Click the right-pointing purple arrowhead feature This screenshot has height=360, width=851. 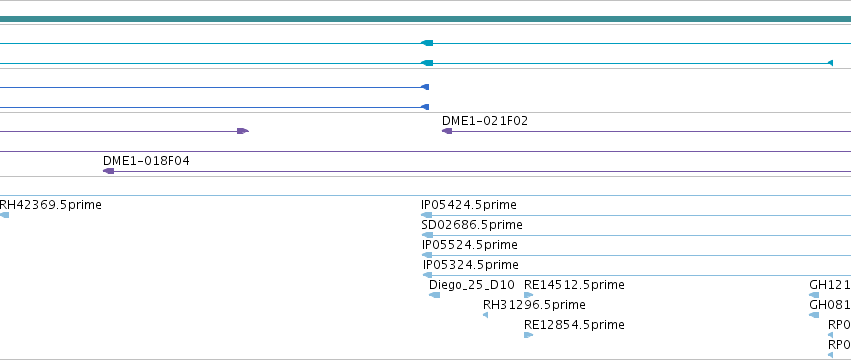click(x=243, y=131)
